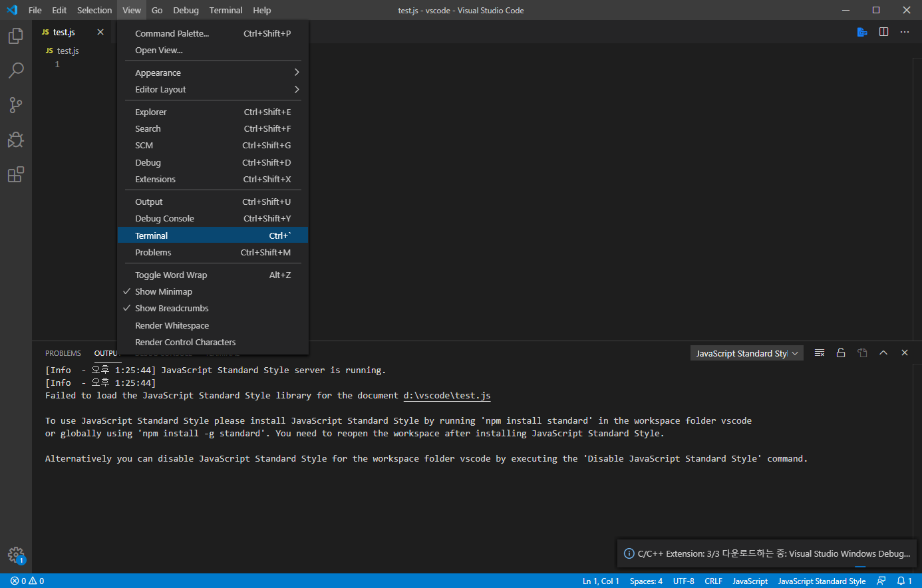Change encoding via UTF-8 status item

(684, 581)
